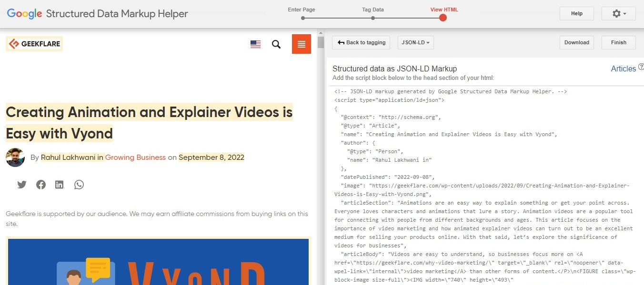Click the Vyond featured image
This screenshot has width=644, height=285.
pos(158,261)
